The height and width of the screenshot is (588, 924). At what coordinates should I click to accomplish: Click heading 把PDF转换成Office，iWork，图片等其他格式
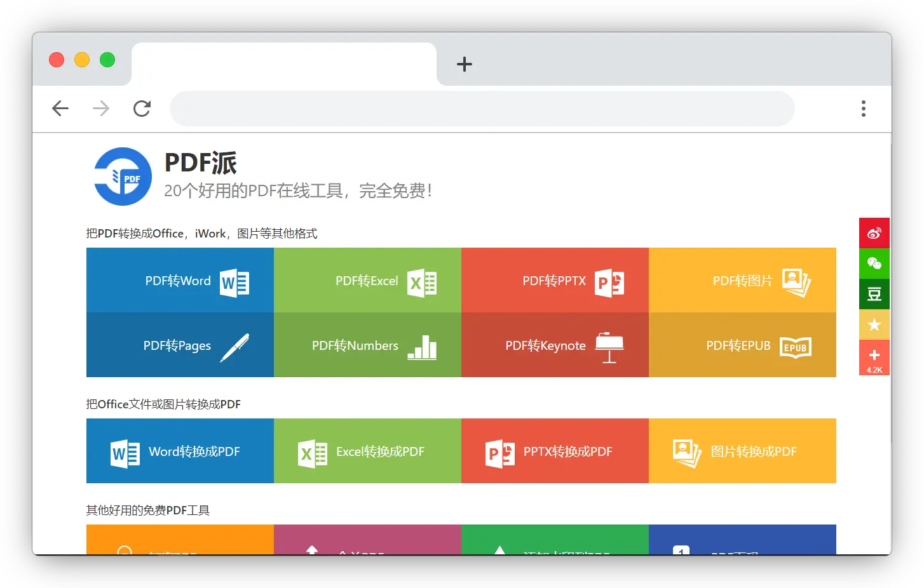point(201,234)
